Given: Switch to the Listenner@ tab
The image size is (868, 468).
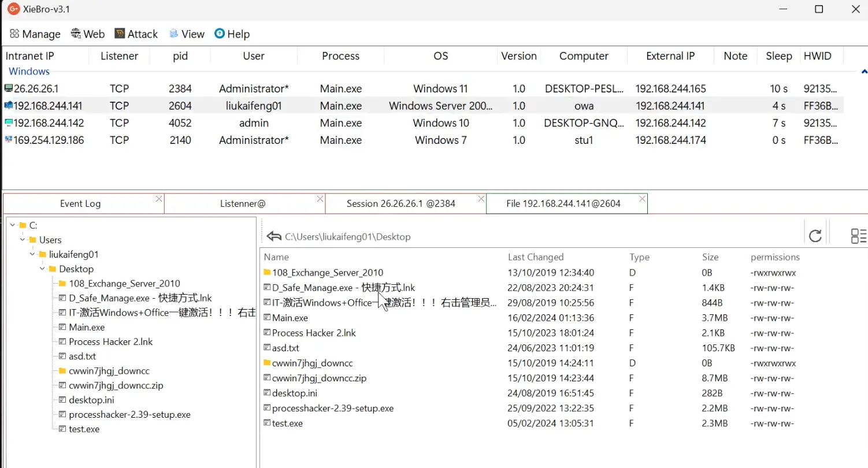Looking at the screenshot, I should [243, 203].
